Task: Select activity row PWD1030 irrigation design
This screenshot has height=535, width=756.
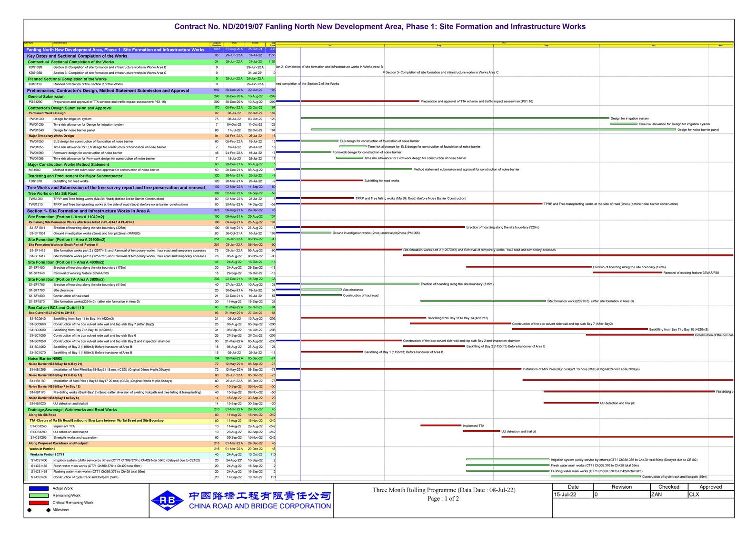Action: (150, 119)
